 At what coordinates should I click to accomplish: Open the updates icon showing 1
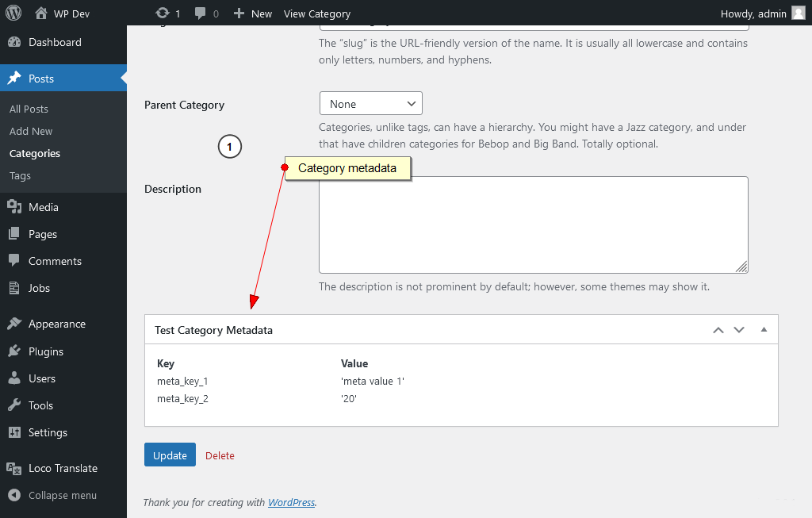point(162,13)
